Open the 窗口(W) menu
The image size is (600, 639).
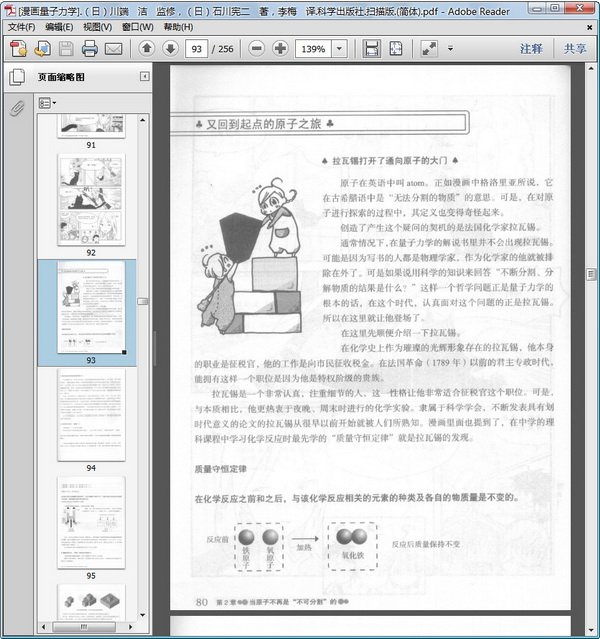coord(138,27)
